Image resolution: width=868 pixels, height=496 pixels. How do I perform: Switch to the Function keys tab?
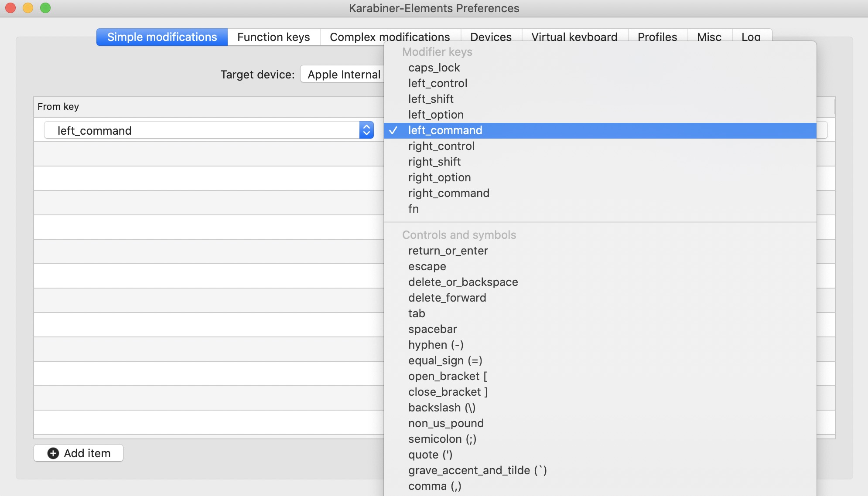(273, 37)
